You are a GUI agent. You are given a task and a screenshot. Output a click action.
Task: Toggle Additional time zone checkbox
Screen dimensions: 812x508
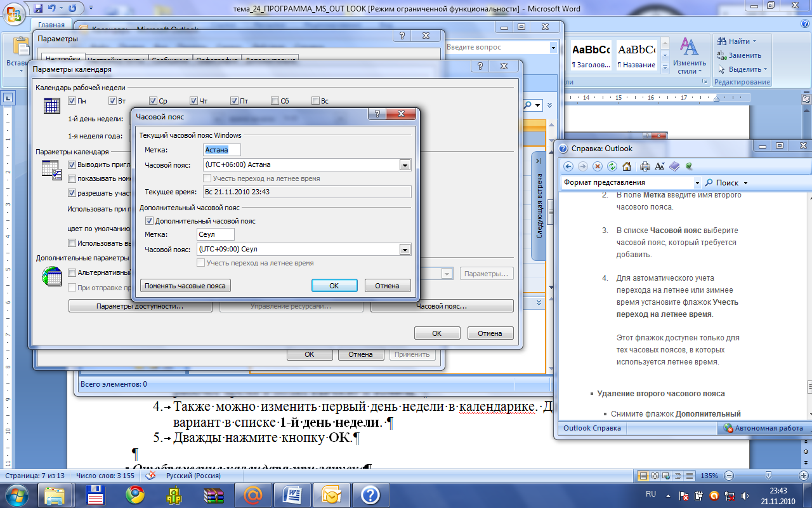click(x=150, y=221)
